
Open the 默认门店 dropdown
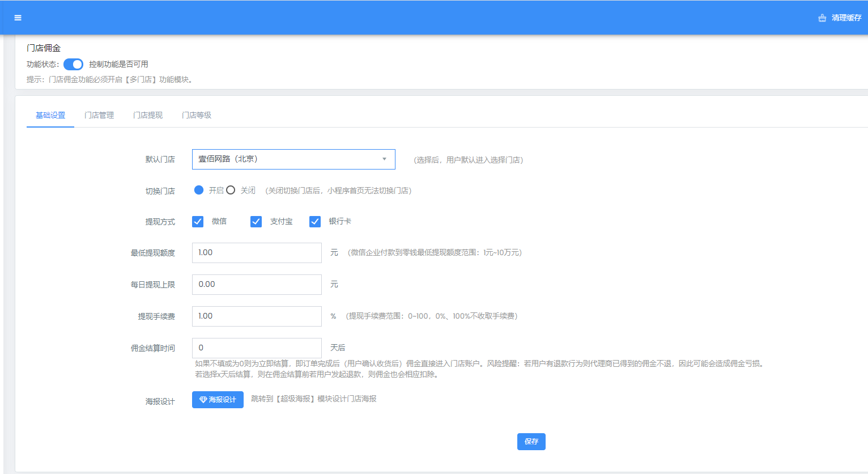286,159
